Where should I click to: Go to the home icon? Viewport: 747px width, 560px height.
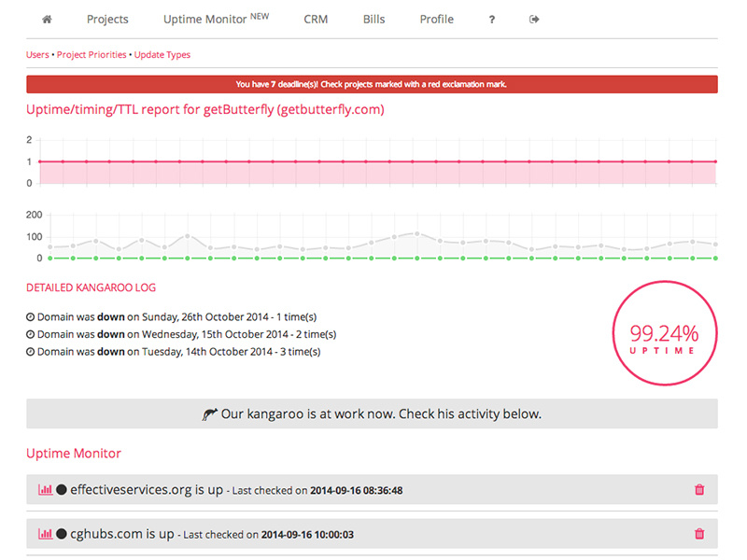pyautogui.click(x=47, y=20)
